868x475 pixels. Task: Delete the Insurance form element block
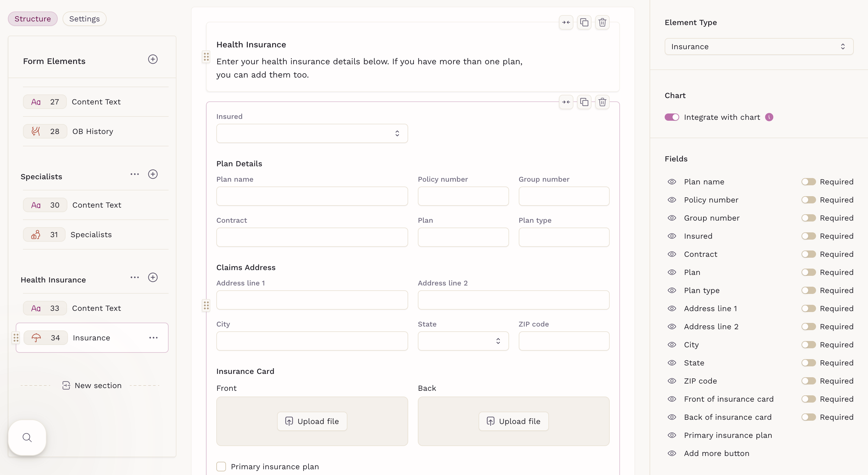coord(602,102)
